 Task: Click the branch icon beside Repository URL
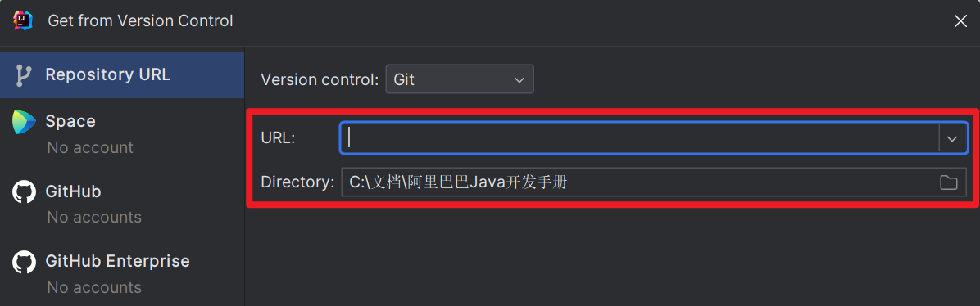click(x=23, y=75)
